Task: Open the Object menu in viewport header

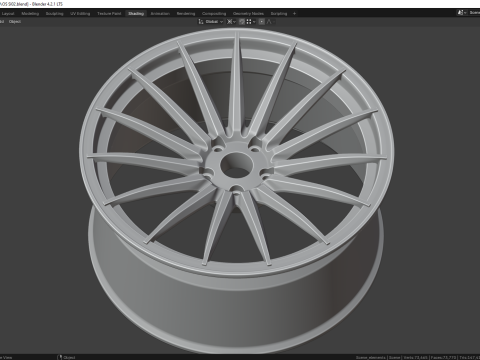Action: coord(15,22)
